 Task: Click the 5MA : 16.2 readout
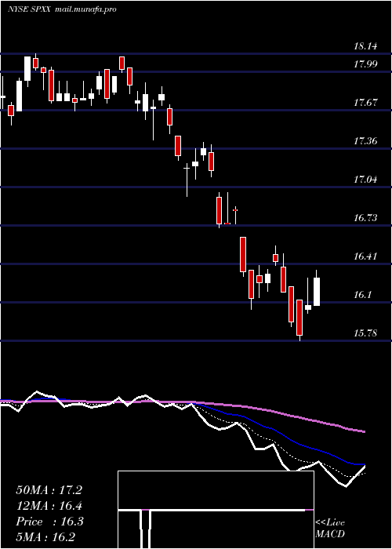45,537
